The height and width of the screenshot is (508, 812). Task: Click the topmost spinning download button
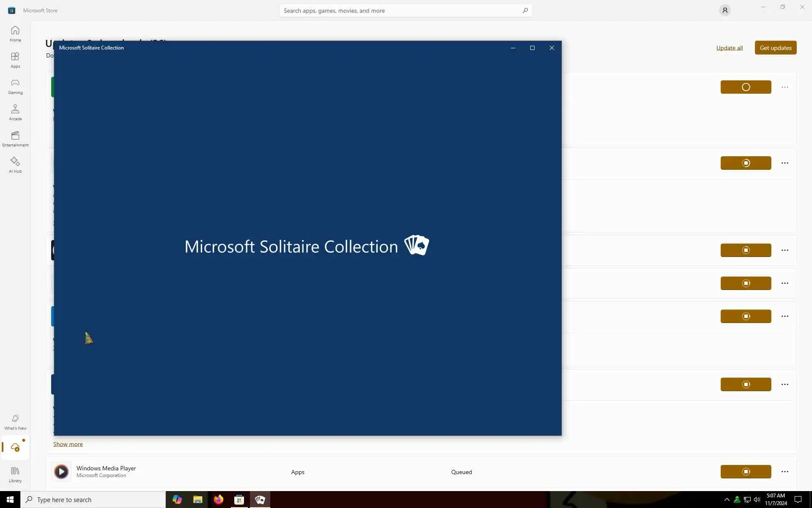[746, 87]
